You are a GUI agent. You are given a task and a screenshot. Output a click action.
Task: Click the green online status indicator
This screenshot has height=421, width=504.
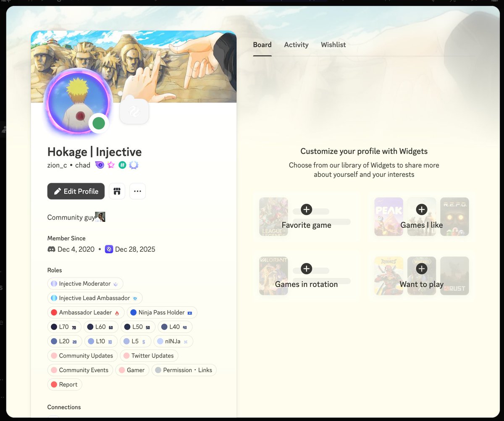pos(99,124)
